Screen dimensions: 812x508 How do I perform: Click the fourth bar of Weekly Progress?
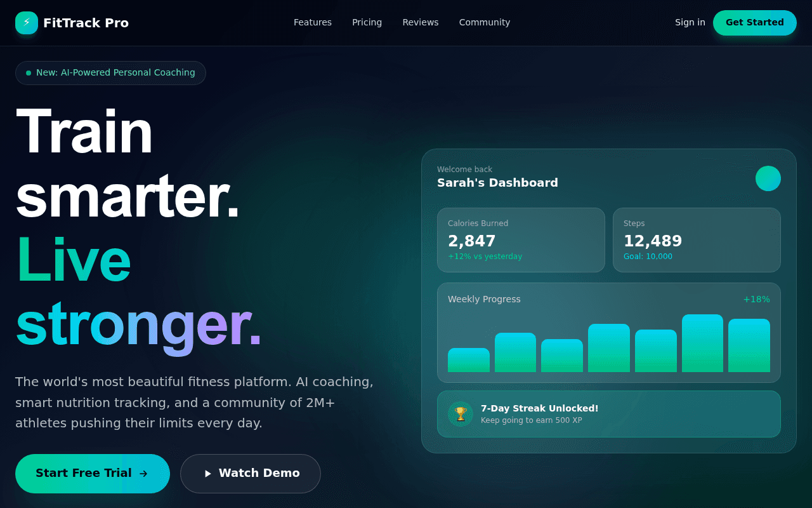click(609, 348)
